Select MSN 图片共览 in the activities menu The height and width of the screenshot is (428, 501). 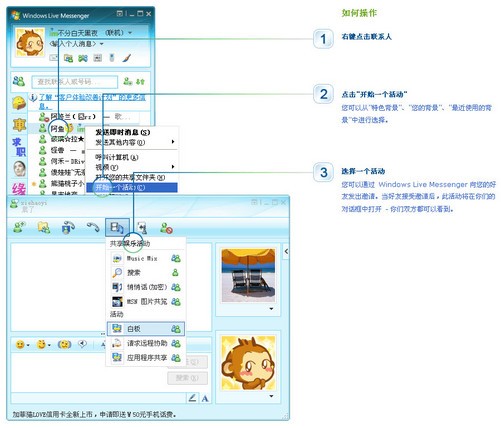(x=145, y=302)
